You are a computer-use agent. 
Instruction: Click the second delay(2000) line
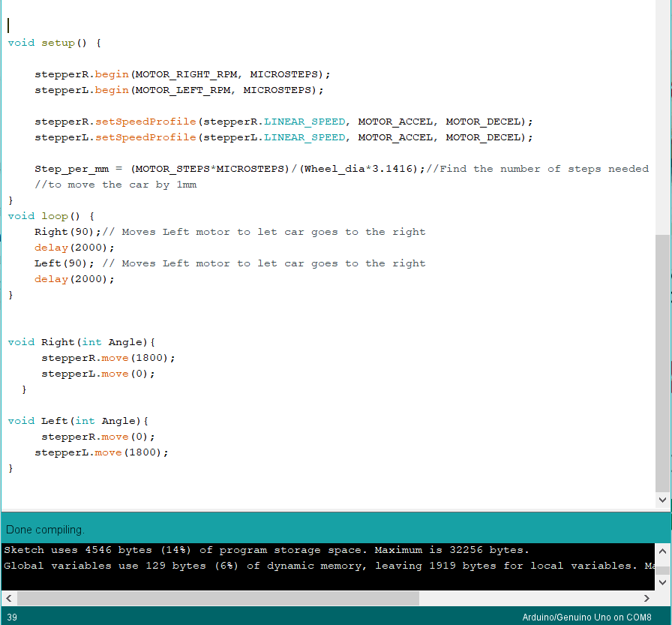(x=74, y=279)
